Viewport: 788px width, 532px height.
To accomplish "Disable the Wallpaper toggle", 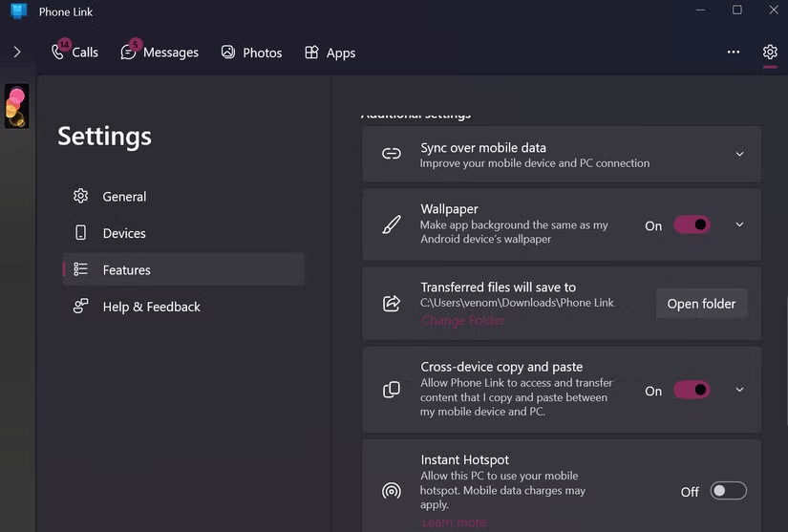I will tap(692, 225).
